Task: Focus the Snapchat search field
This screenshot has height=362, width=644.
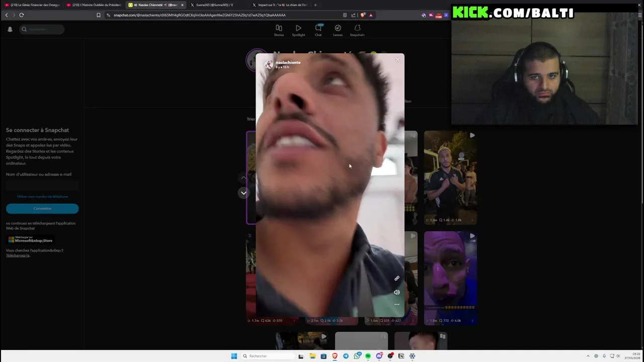Action: 42,29
